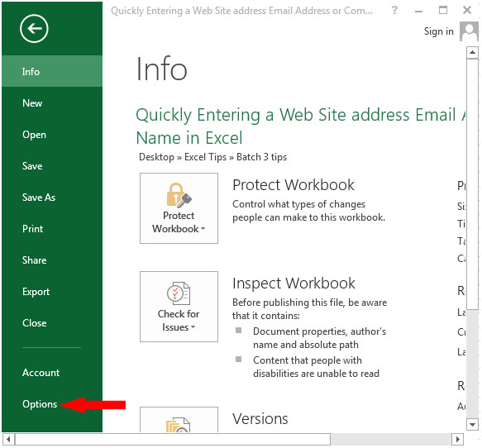
Task: Click the horizontal scrollbar left arrow
Action: click(x=8, y=439)
